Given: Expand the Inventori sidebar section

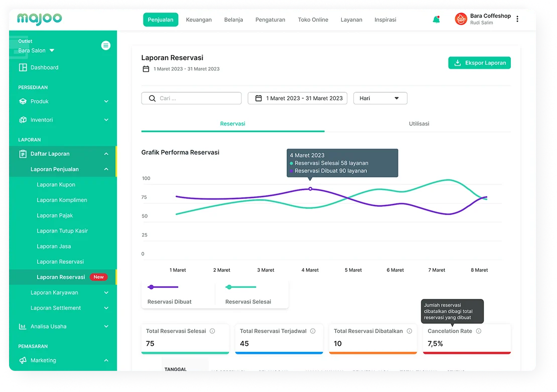Looking at the screenshot, I should pyautogui.click(x=64, y=120).
